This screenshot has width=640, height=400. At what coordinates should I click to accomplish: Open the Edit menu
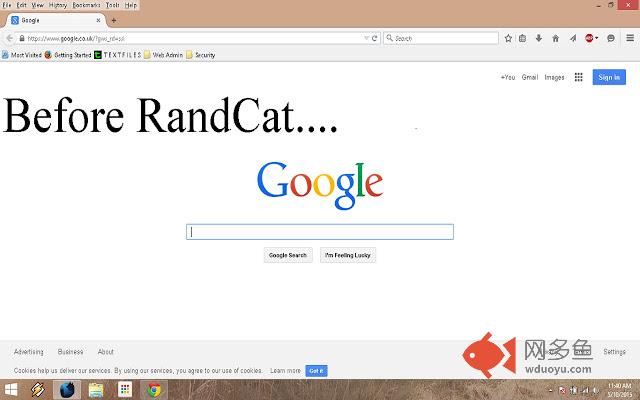coord(21,5)
